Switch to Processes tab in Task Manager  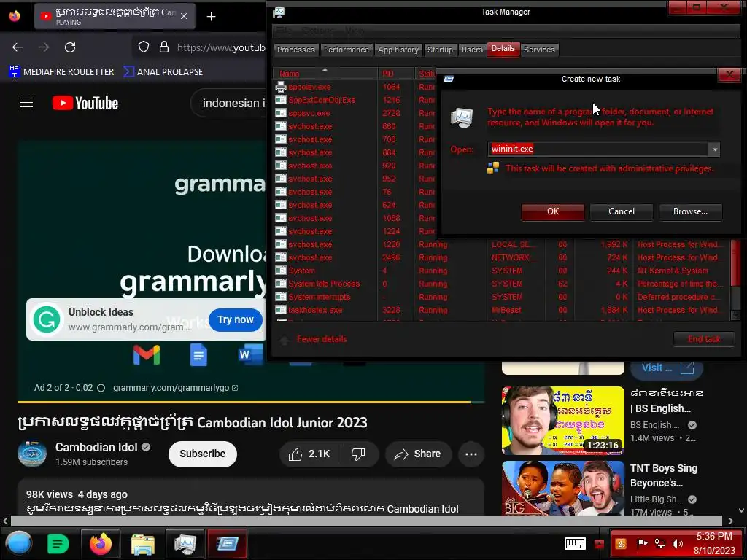pyautogui.click(x=296, y=50)
